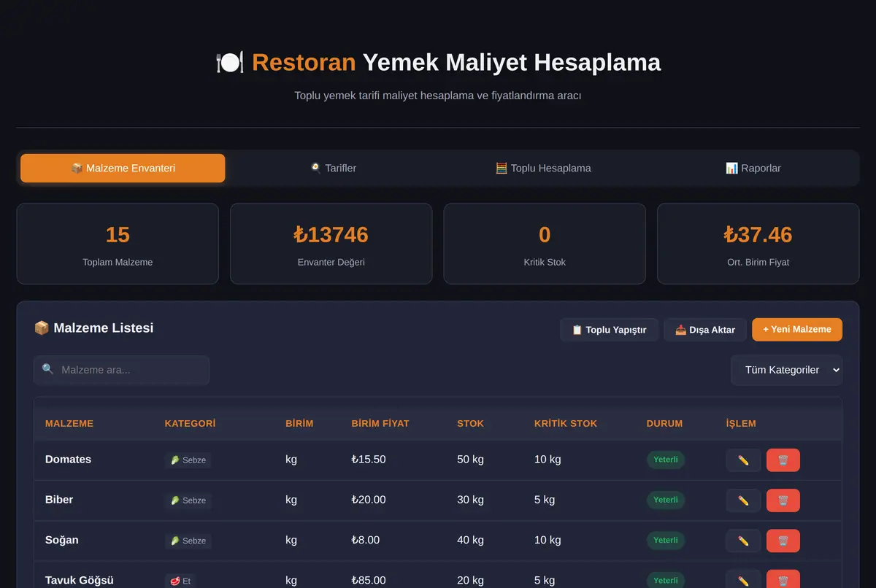Click the ₺20.00 price cell
The image size is (876, 588).
pos(369,500)
